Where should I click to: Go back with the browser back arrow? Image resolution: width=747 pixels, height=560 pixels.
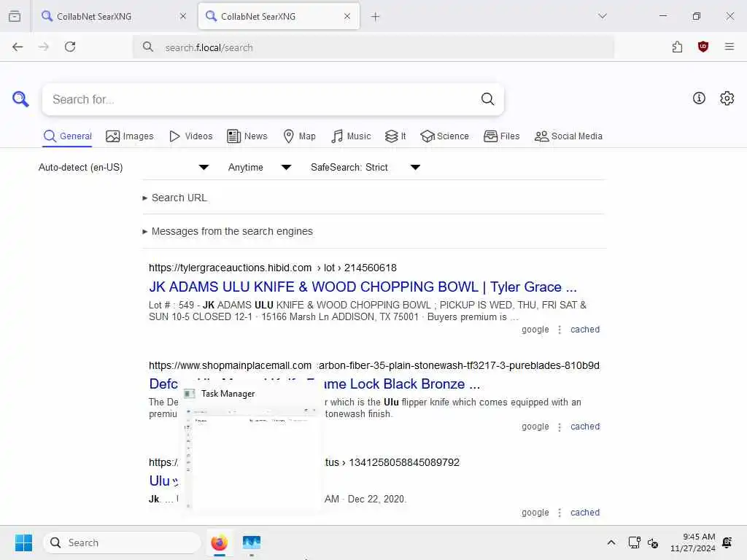(18, 47)
